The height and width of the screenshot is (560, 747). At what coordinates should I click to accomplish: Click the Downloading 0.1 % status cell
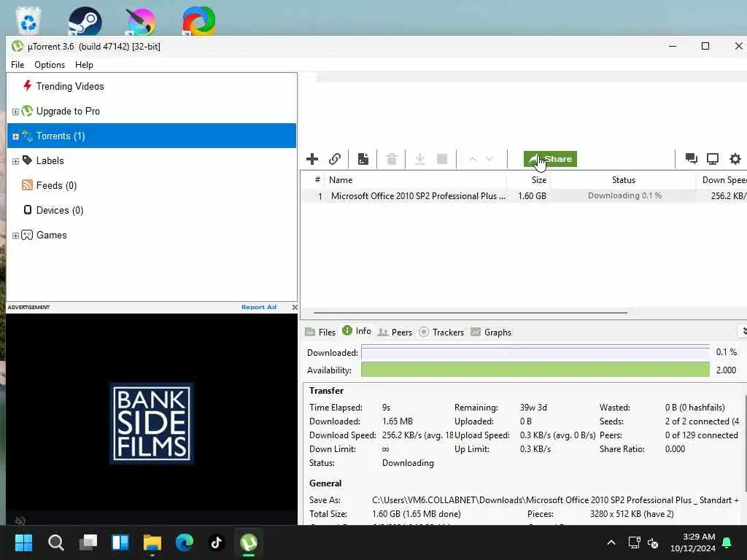624,195
